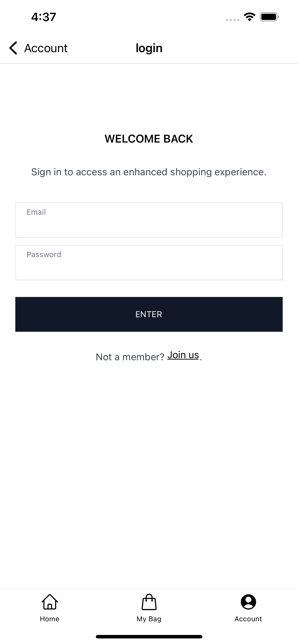The width and height of the screenshot is (298, 644).
Task: Tap the battery status icon
Action: (x=269, y=17)
